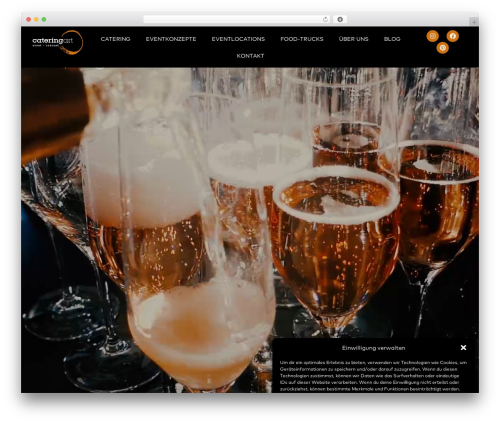This screenshot has width=500, height=423.
Task: Open the Kontakt menu item
Action: coord(250,56)
